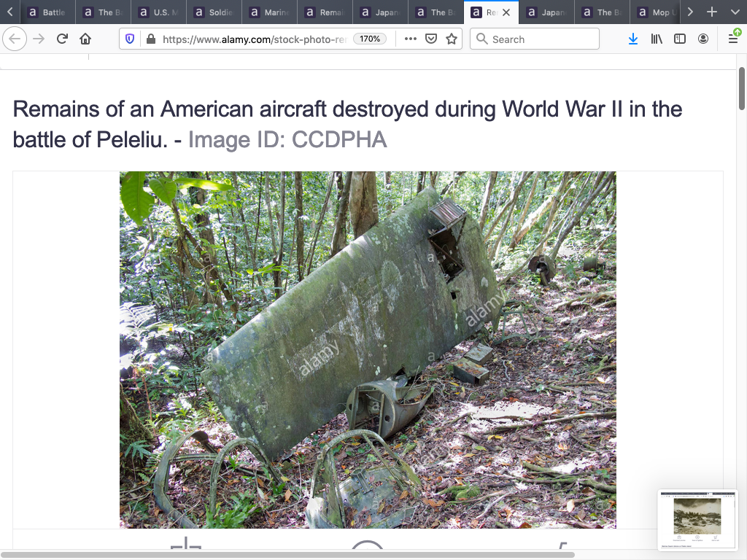
Task: List all tabs with the dropdown arrow
Action: [x=735, y=12]
